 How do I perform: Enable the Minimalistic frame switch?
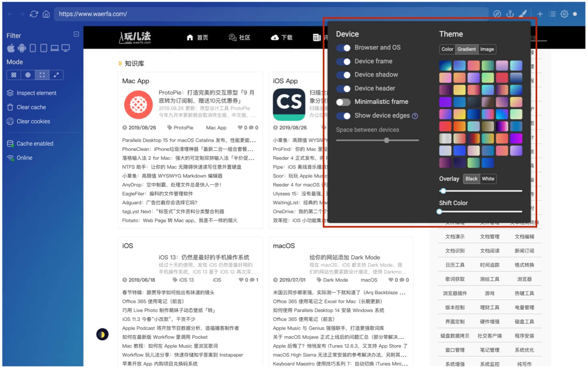343,102
